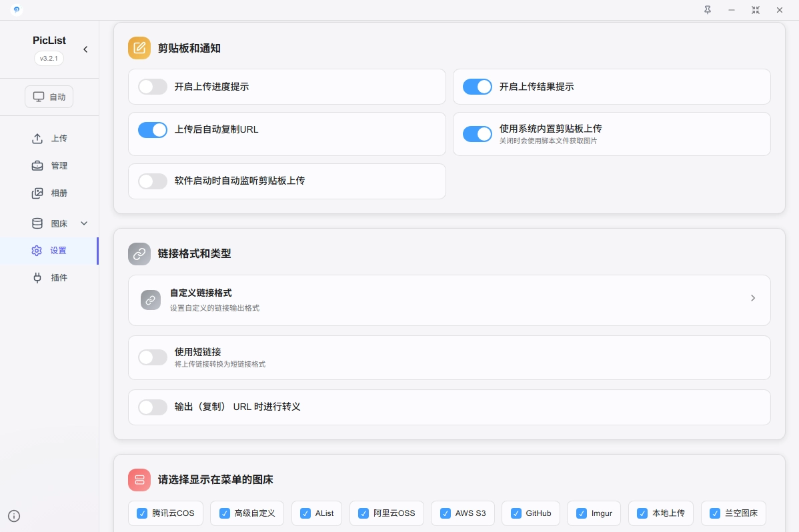
Task: Collapse the sidebar with the left arrow
Action: click(85, 49)
